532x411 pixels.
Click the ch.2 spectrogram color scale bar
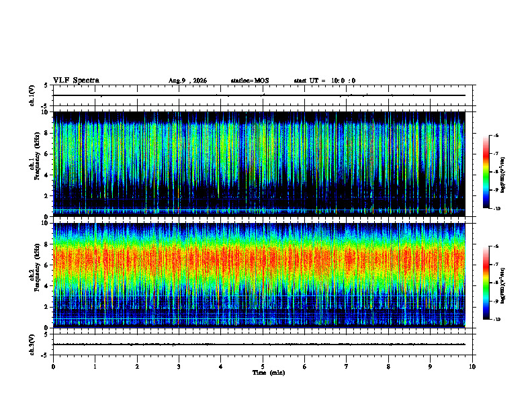486,283
